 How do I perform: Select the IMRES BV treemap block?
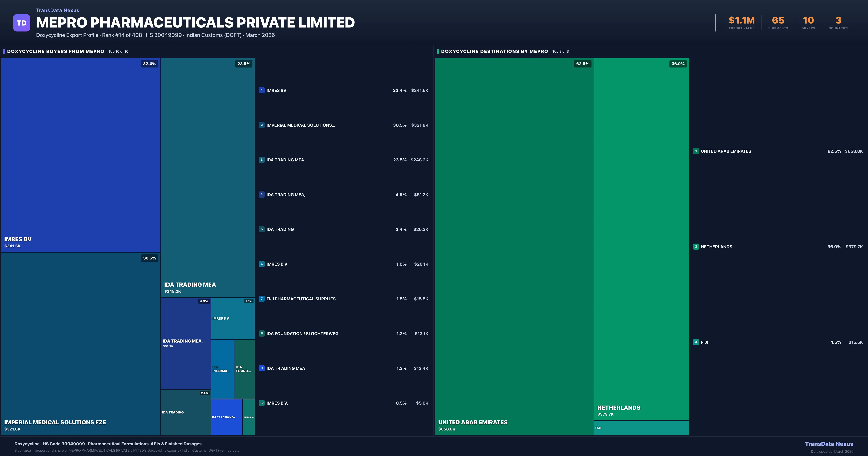(x=80, y=155)
